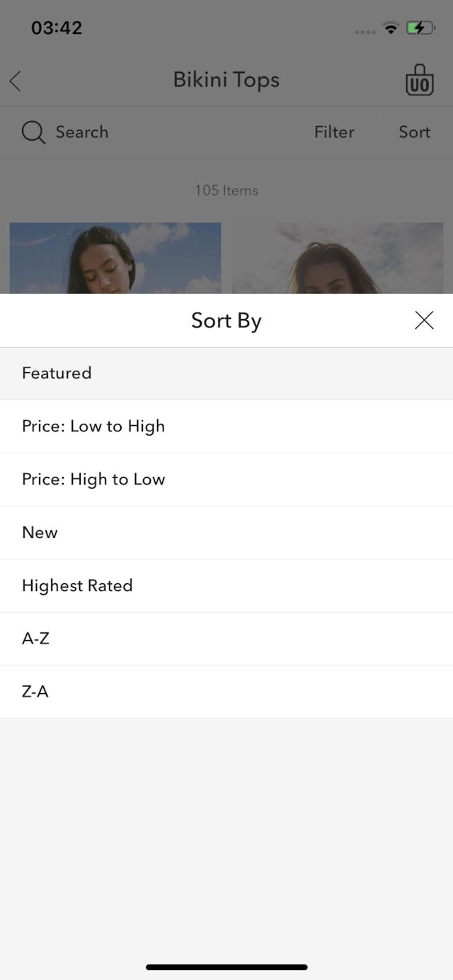Tap the left product thumbnail
This screenshot has height=980, width=453.
[115, 262]
